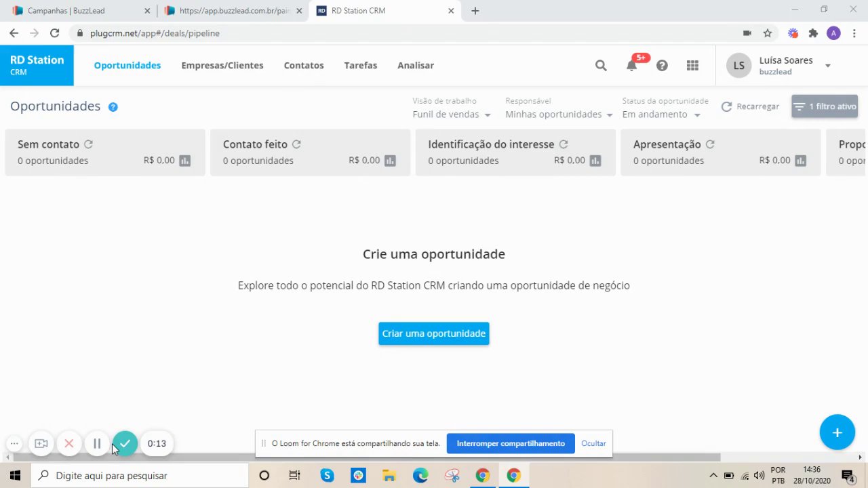Click Loom finish recording checkmark
868x488 pixels.
click(125, 443)
